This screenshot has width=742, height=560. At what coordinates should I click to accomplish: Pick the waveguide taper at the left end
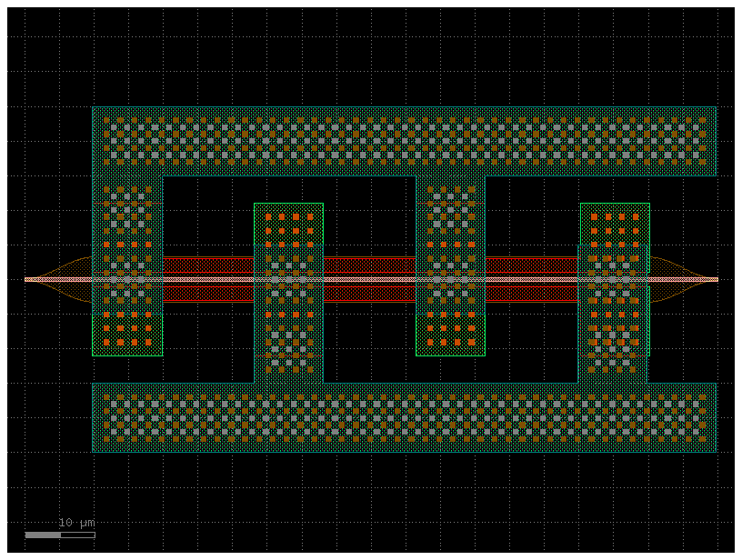tap(59, 279)
